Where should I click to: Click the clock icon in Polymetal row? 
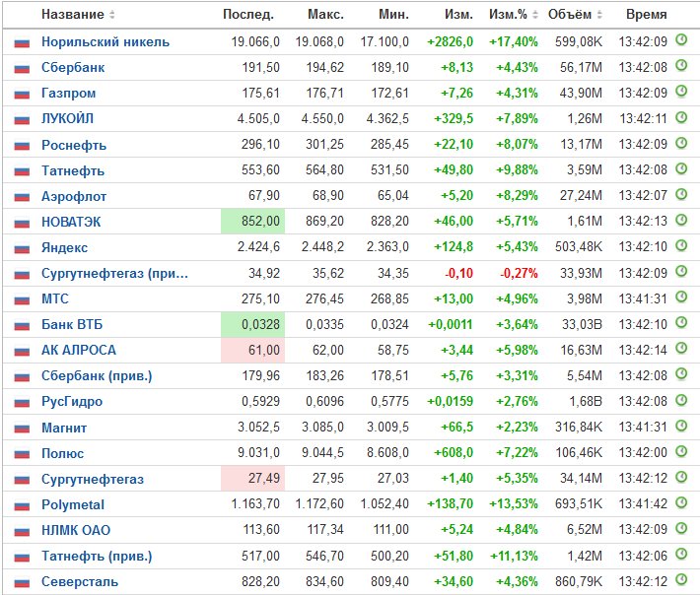pos(681,502)
